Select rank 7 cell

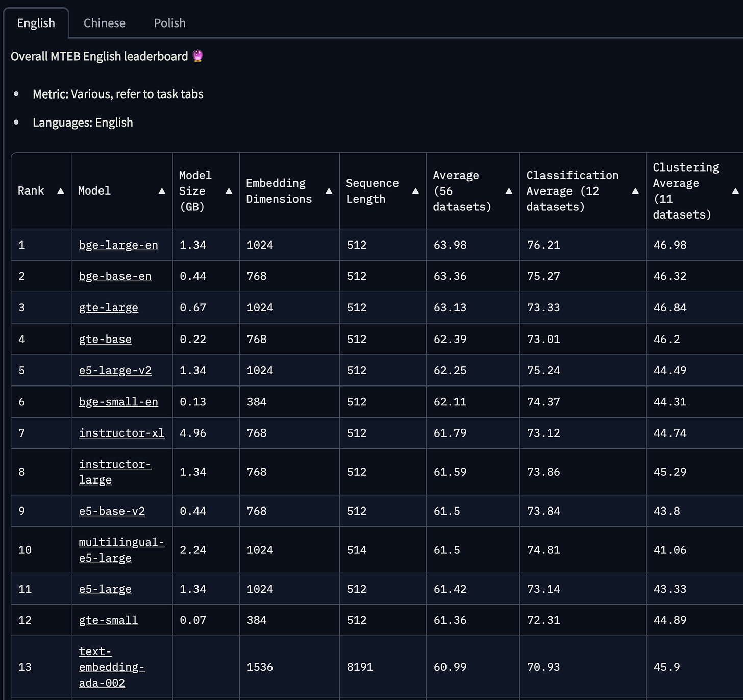[41, 433]
